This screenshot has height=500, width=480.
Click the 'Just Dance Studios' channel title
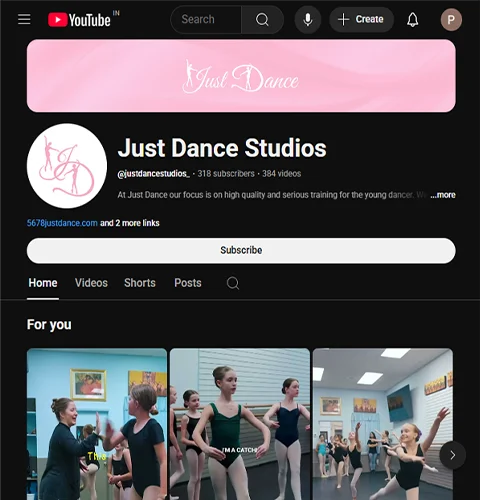coord(222,148)
